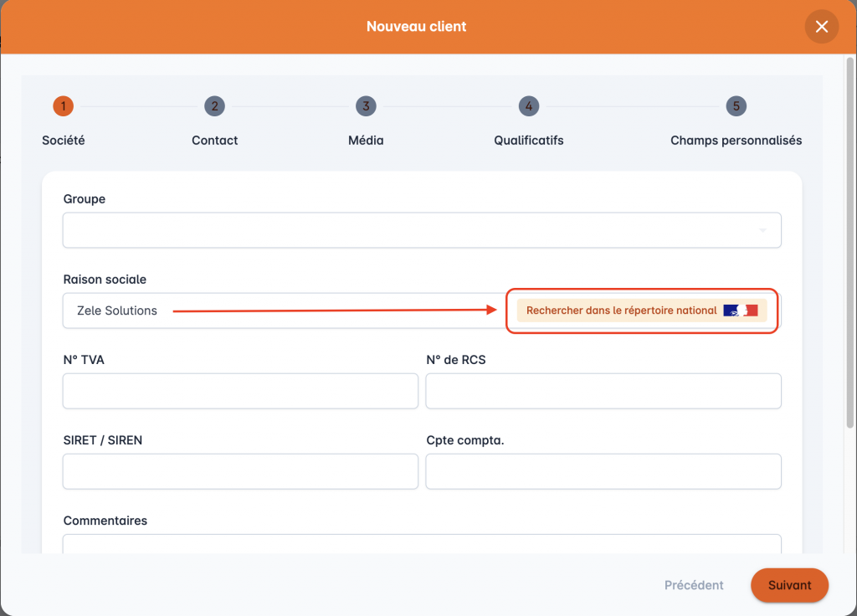Click the step 2 circle icon
Image resolution: width=857 pixels, height=616 pixels.
215,106
